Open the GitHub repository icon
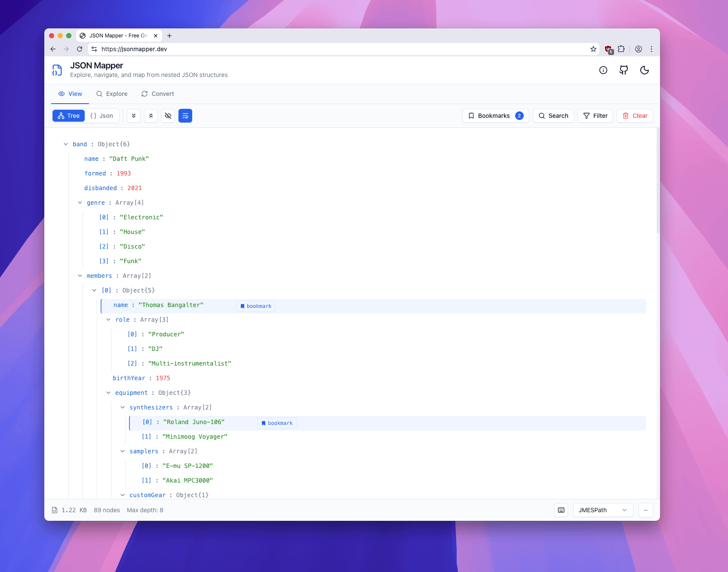Screen dimensions: 728x572 [x=624, y=70]
